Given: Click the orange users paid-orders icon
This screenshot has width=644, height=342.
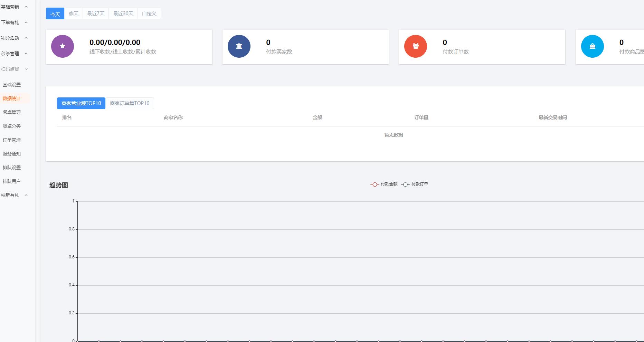Looking at the screenshot, I should pos(416,46).
